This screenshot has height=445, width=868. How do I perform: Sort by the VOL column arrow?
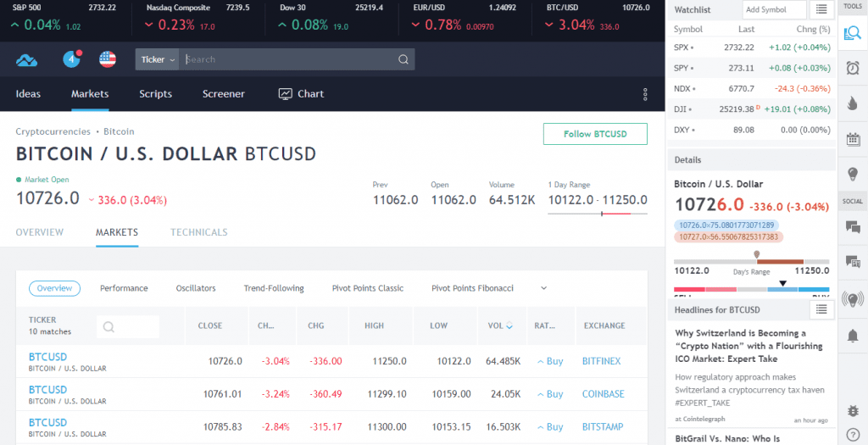pyautogui.click(x=509, y=326)
